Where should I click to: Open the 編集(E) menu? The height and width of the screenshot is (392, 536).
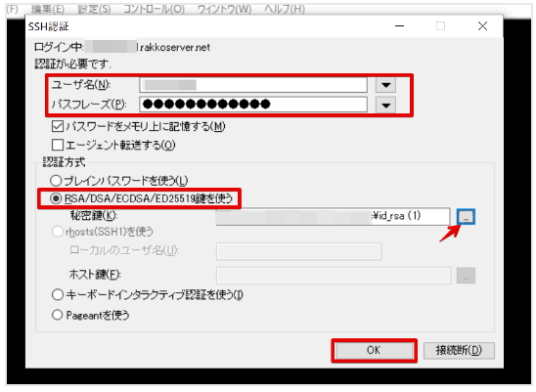coord(48,9)
